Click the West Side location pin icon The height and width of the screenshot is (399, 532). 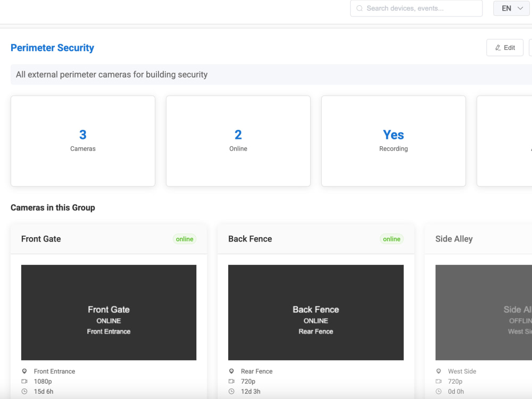click(x=439, y=371)
